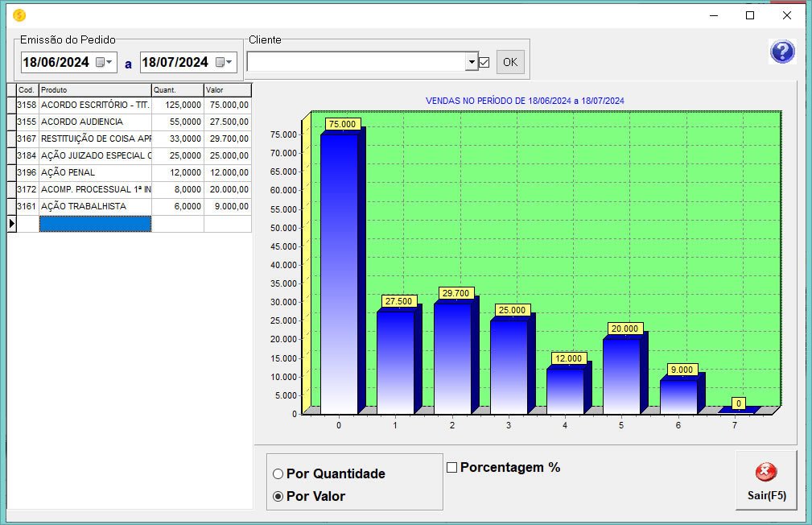Click quantity cell 125,0000
Screen dimensions: 812x525
coord(178,105)
